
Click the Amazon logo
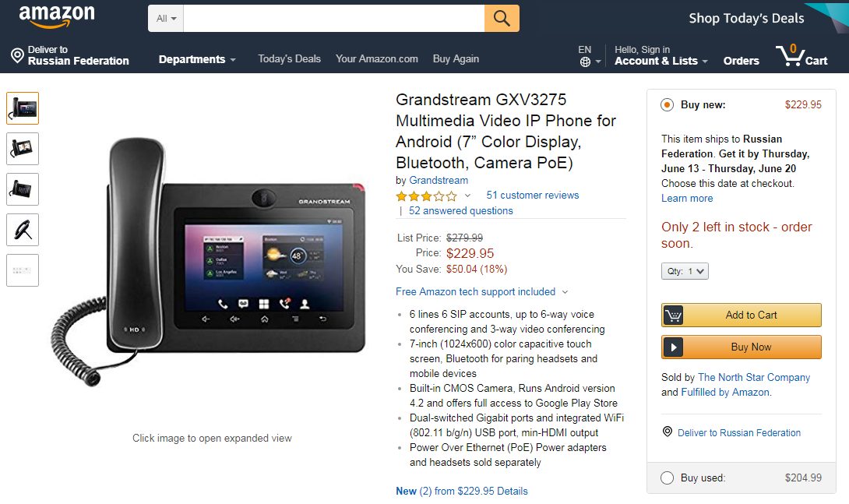57,17
